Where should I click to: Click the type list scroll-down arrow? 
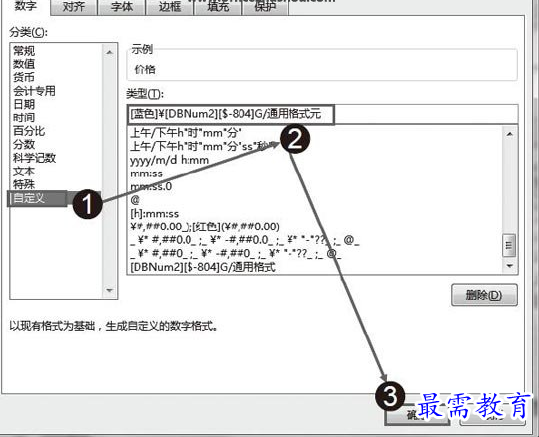510,266
